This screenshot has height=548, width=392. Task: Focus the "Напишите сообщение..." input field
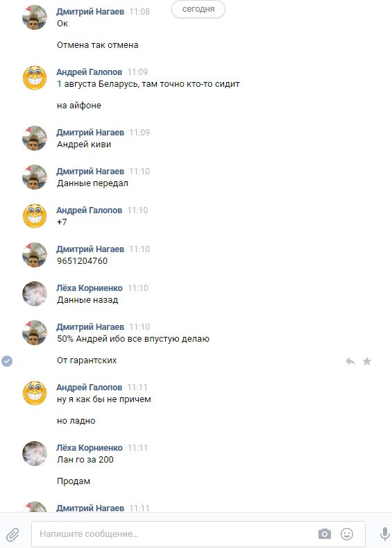(x=175, y=534)
